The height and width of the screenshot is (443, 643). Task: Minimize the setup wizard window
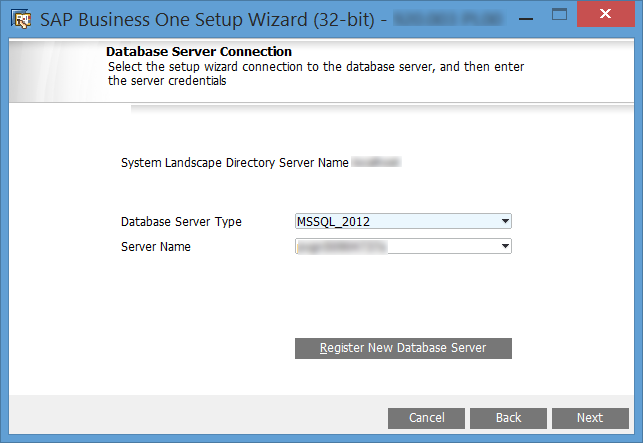point(526,18)
